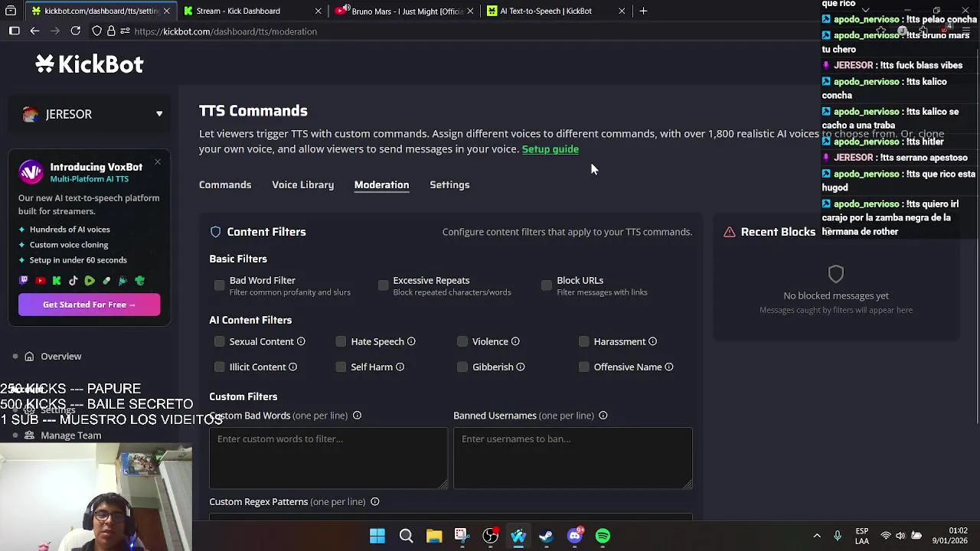Open the TTS Settings tab
This screenshot has width=980, height=551.
449,185
